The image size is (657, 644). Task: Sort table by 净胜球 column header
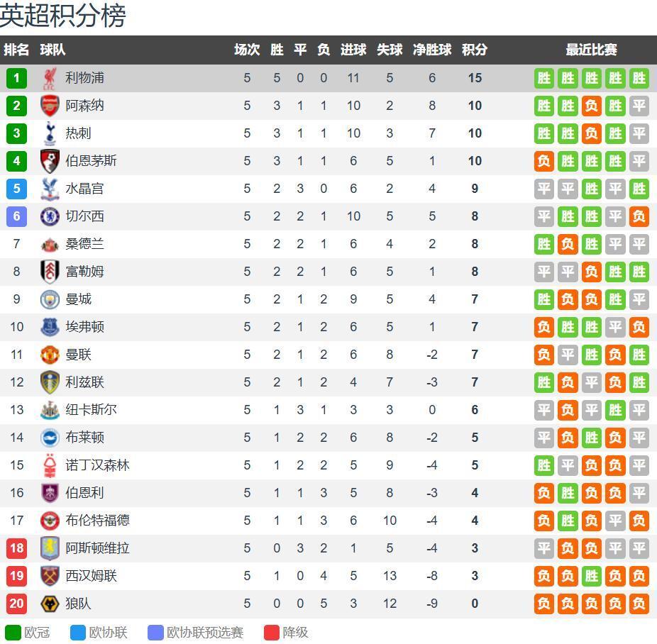(432, 50)
